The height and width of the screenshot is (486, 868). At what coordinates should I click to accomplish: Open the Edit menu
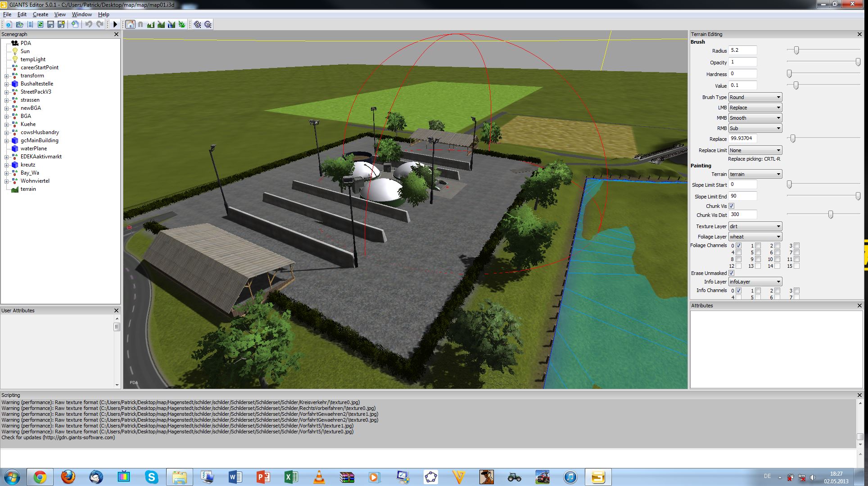coord(22,14)
